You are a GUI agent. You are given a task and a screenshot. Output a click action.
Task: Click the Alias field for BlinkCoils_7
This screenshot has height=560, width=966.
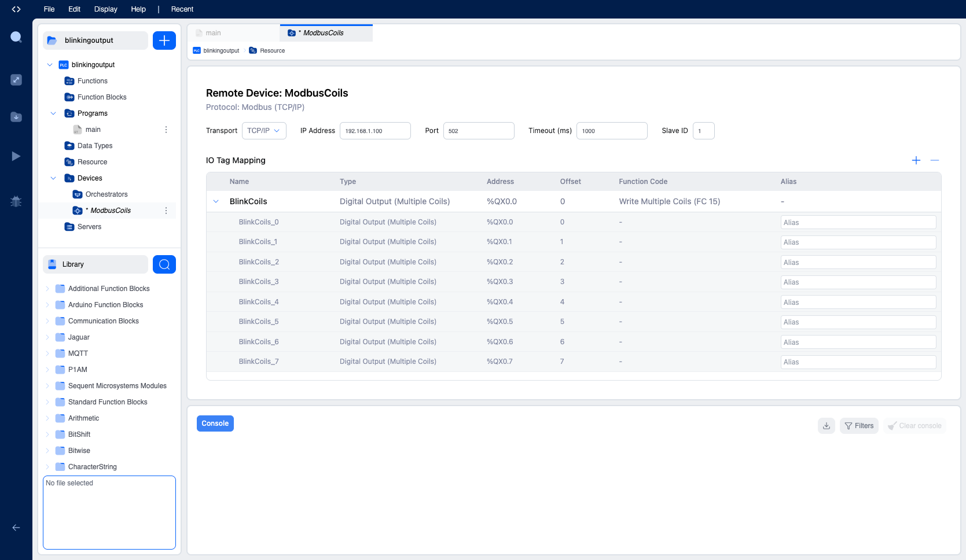click(x=858, y=362)
